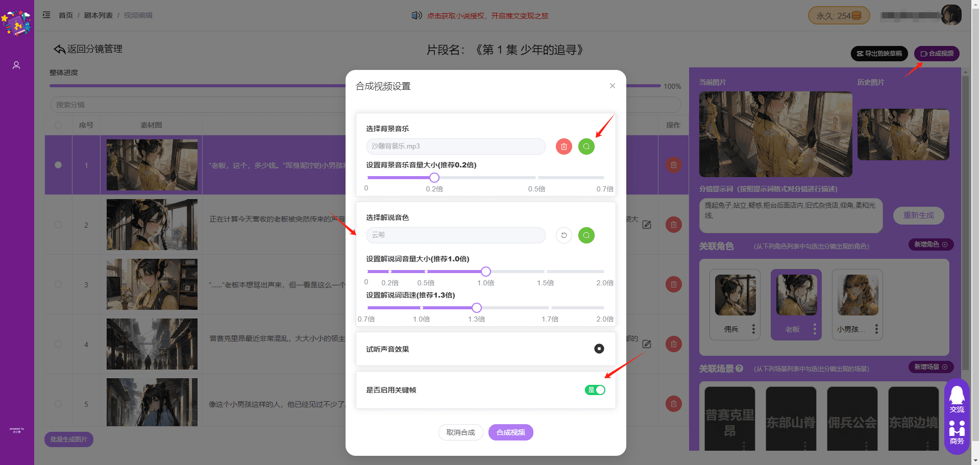
Task: Click the right panel vertical scrollbar
Action: 965,222
